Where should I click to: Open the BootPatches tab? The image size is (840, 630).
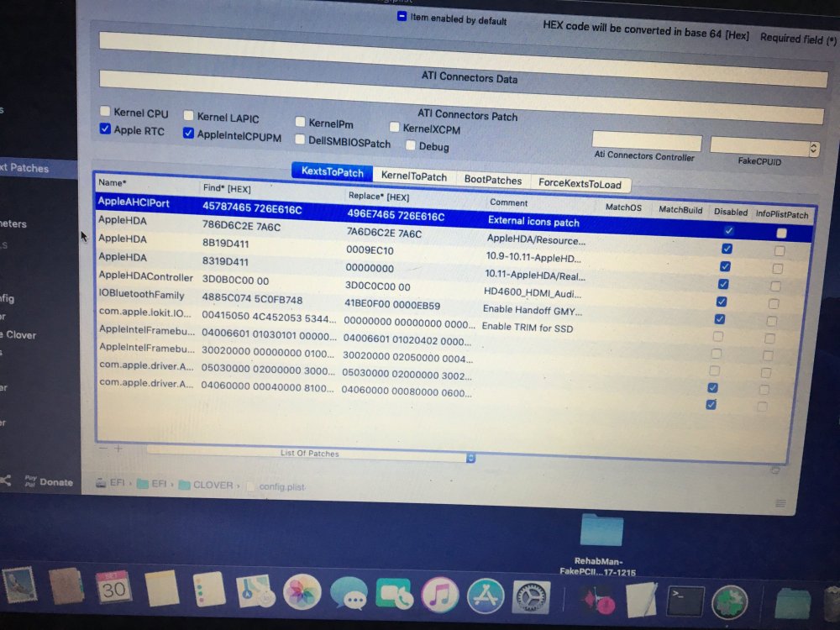[493, 180]
